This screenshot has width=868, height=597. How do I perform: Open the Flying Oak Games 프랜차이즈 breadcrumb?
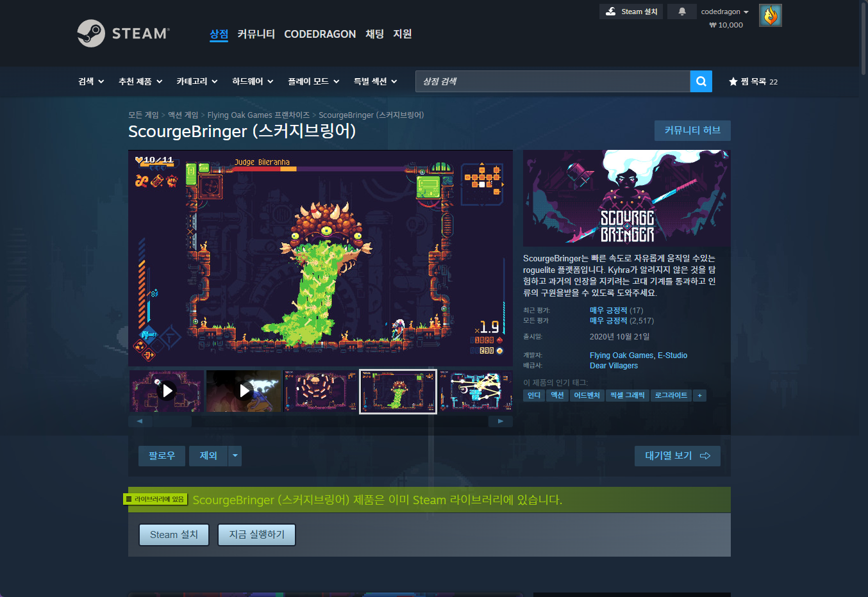click(258, 115)
